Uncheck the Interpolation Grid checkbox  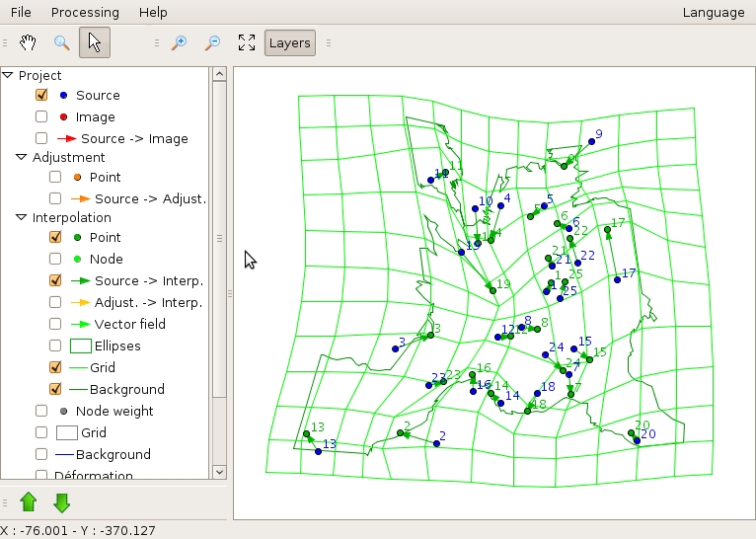point(55,367)
